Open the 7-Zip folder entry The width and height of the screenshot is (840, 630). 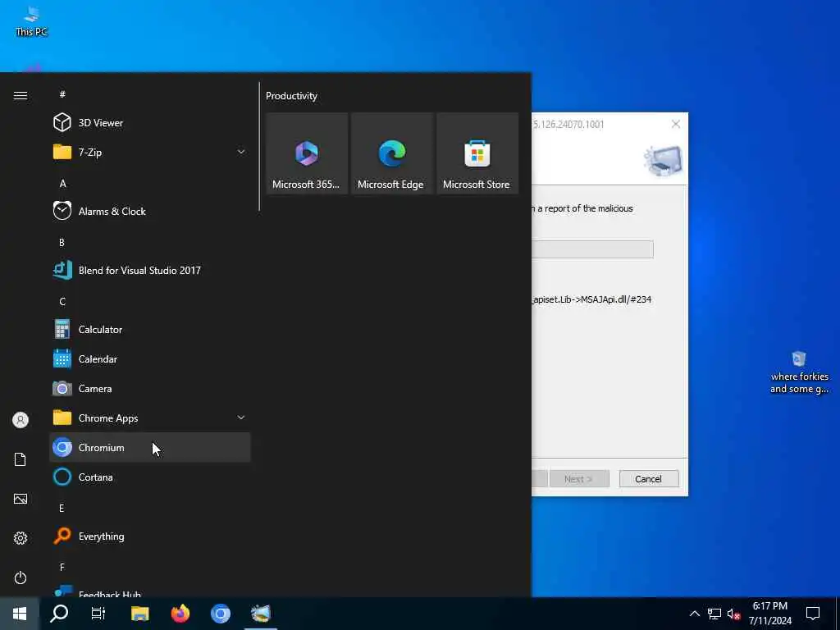tap(149, 152)
